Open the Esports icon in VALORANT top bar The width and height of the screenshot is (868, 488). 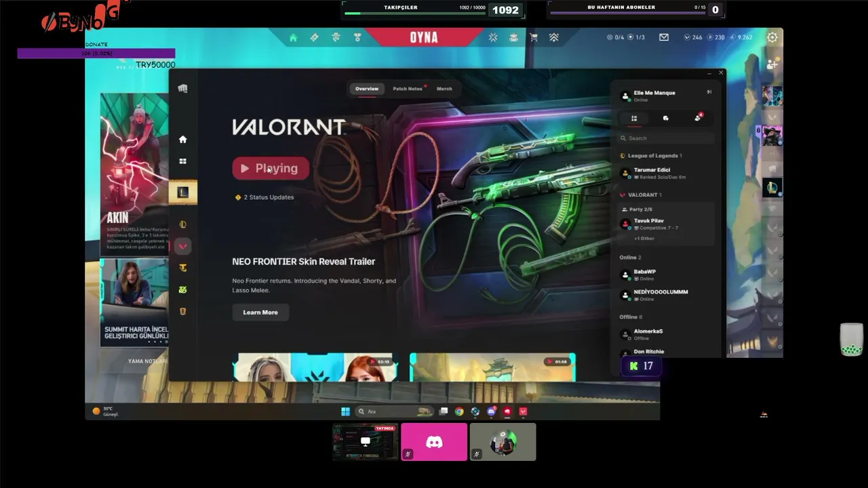513,38
